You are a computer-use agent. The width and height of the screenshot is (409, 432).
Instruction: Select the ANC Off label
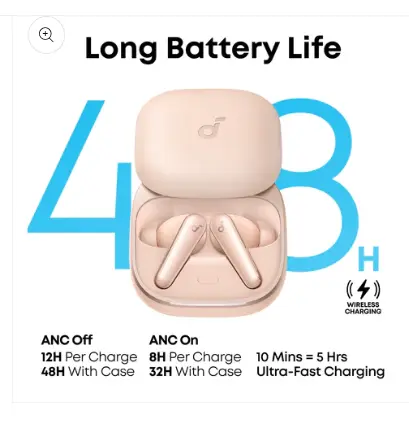tap(67, 340)
